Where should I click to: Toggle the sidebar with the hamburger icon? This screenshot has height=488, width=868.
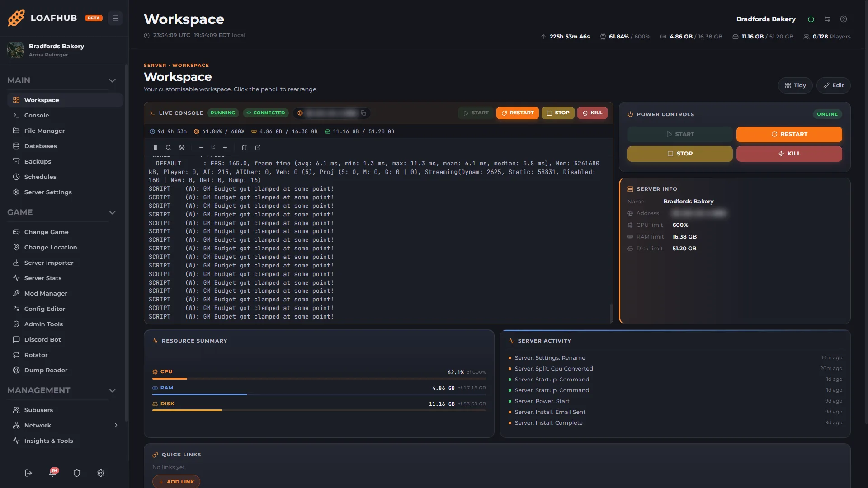(x=115, y=18)
